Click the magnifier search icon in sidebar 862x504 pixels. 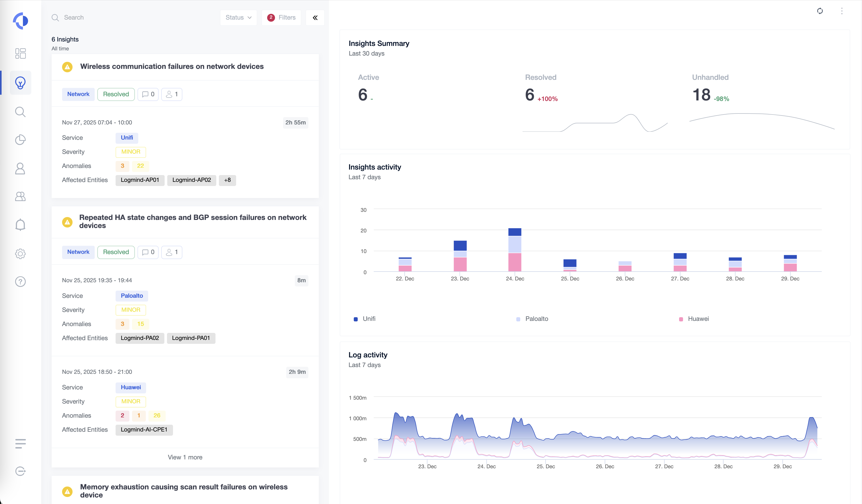pos(21,112)
